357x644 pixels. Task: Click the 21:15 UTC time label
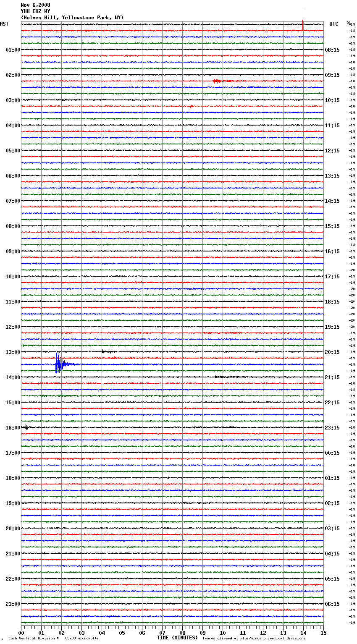point(332,377)
